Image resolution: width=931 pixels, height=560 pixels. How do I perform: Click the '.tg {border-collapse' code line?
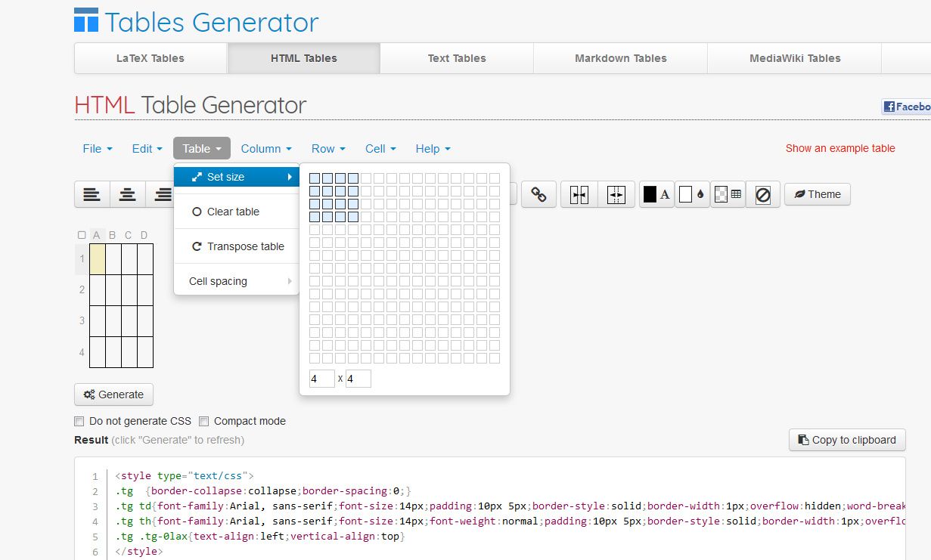click(x=263, y=491)
